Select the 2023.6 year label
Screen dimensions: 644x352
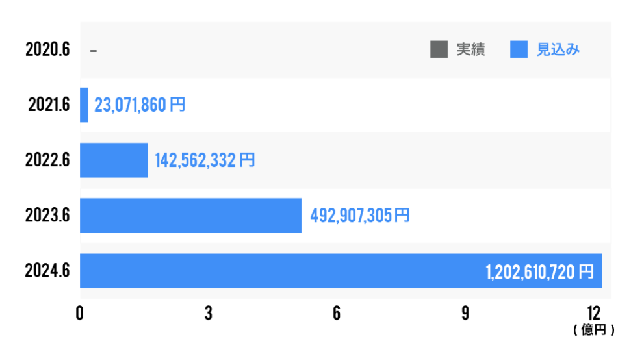(x=47, y=216)
